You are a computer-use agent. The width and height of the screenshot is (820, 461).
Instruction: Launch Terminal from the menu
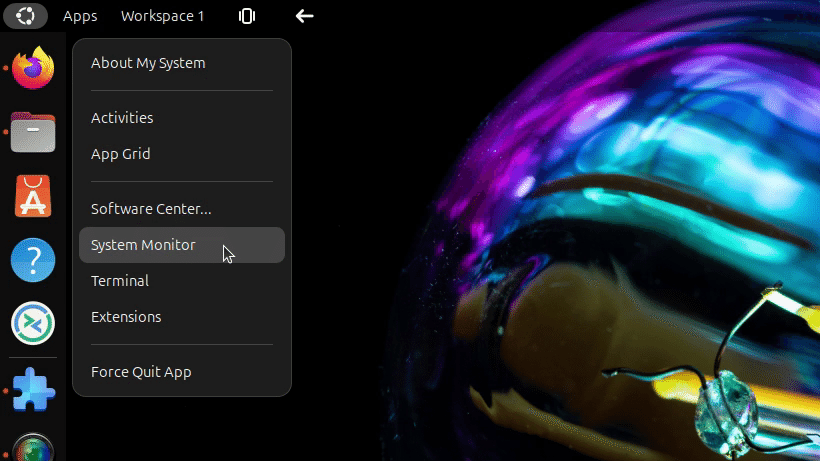(x=182, y=281)
